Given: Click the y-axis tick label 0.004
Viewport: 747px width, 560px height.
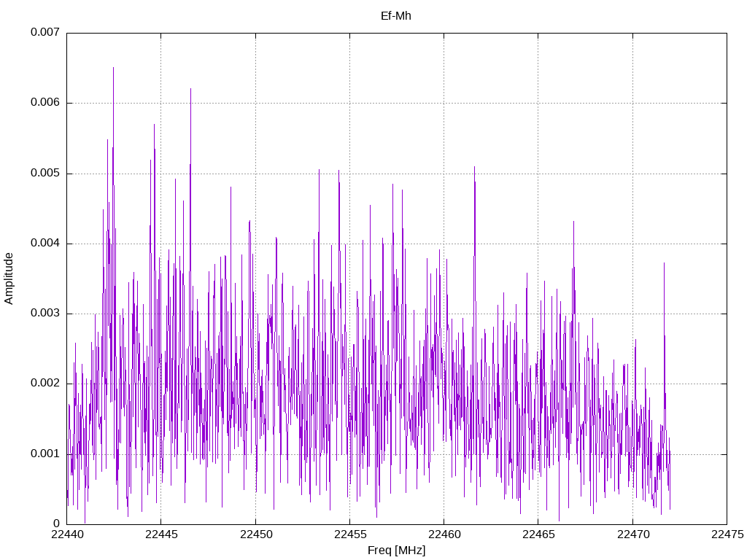Looking at the screenshot, I should coord(45,244).
